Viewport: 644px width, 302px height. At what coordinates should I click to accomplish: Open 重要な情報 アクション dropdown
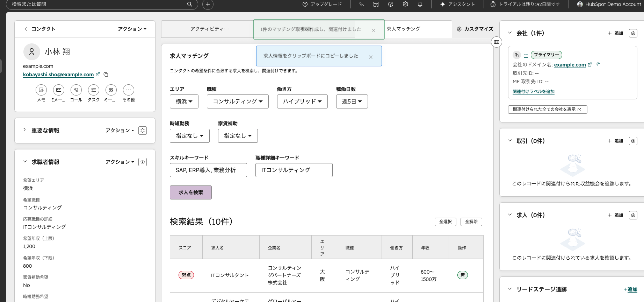(120, 131)
